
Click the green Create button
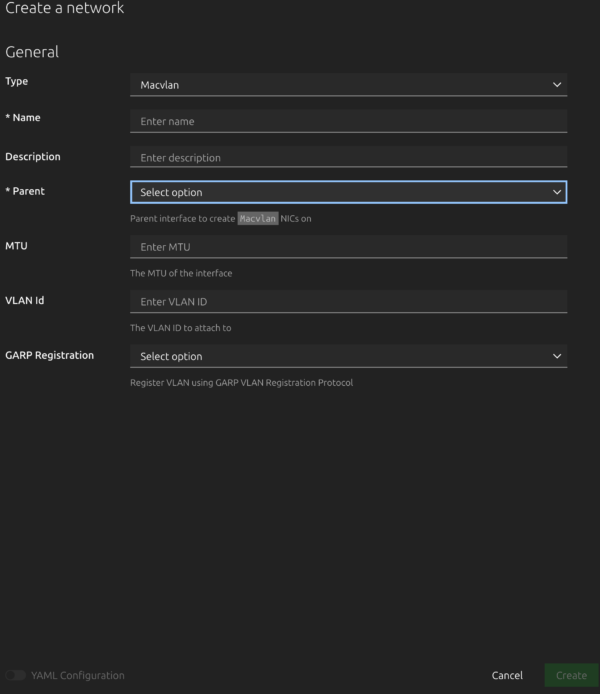(x=571, y=676)
